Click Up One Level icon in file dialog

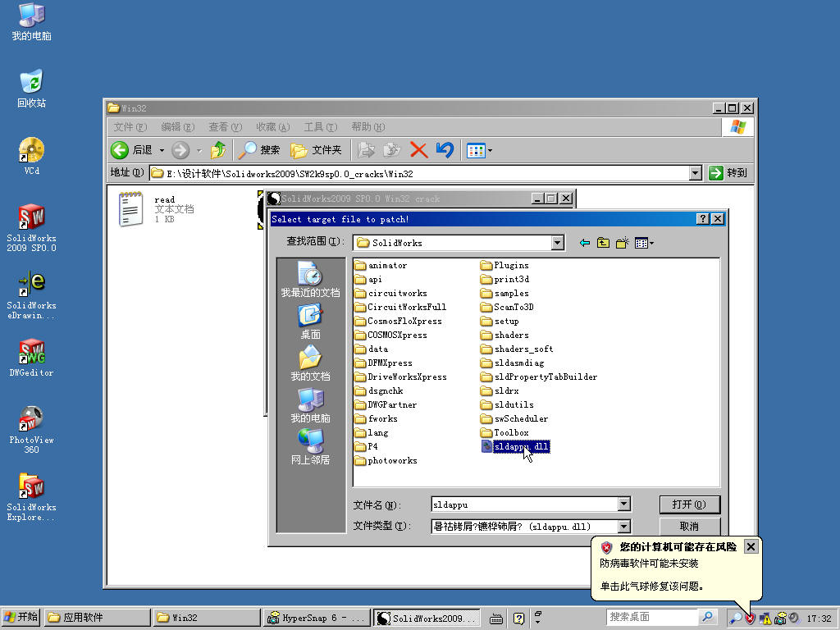point(603,243)
